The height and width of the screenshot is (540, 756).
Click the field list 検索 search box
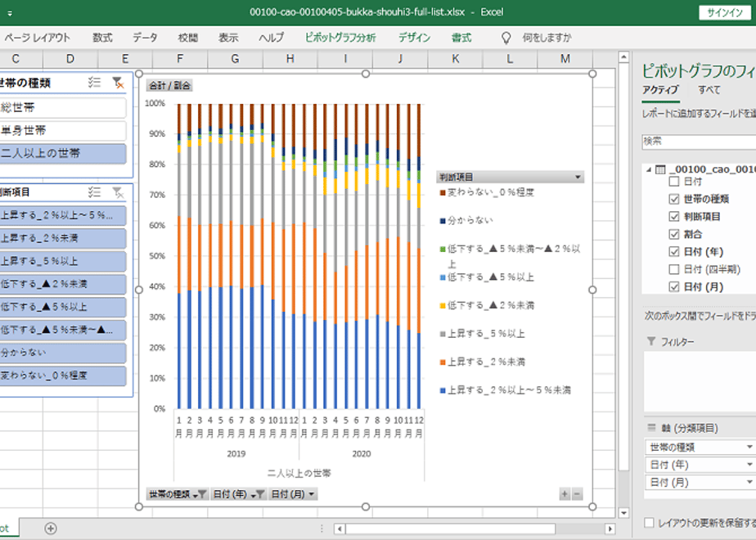tap(699, 142)
